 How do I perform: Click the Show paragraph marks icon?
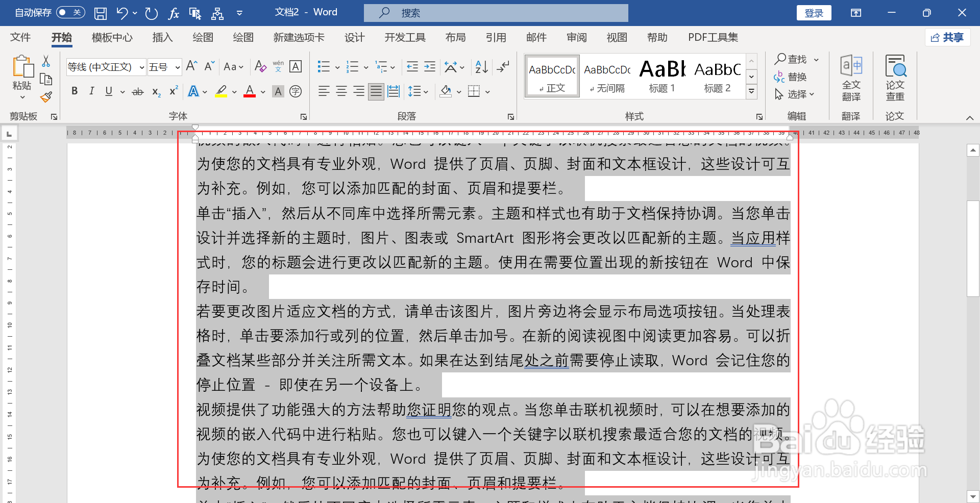tap(503, 66)
